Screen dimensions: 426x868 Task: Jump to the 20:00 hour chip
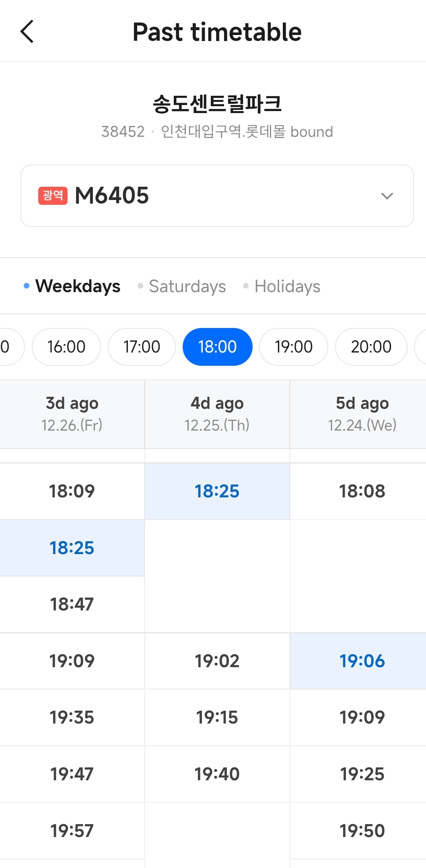(371, 347)
